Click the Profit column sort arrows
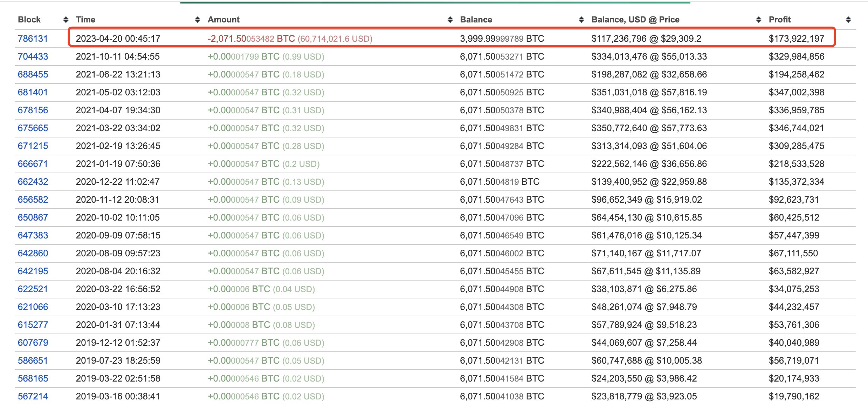 pos(848,20)
